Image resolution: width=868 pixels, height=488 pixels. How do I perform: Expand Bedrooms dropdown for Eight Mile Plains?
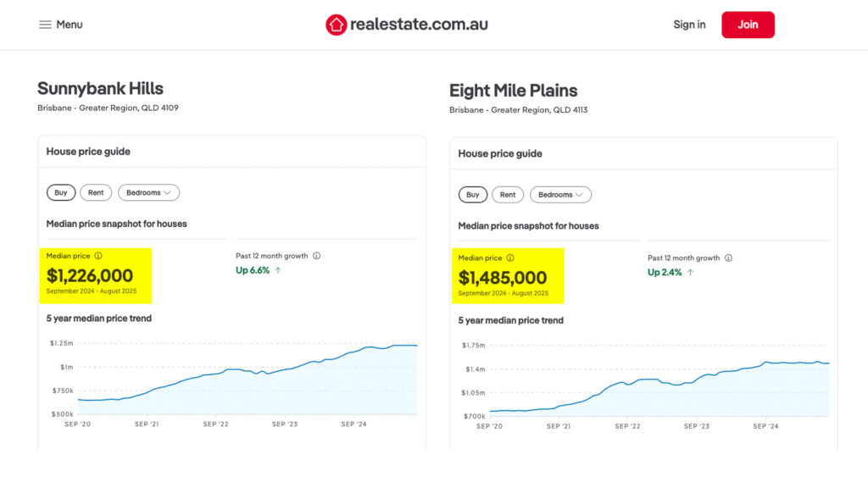click(560, 195)
